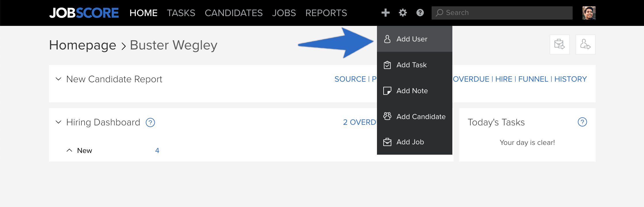644x207 pixels.
Task: Go to the CANDIDATES tab
Action: coord(234,13)
